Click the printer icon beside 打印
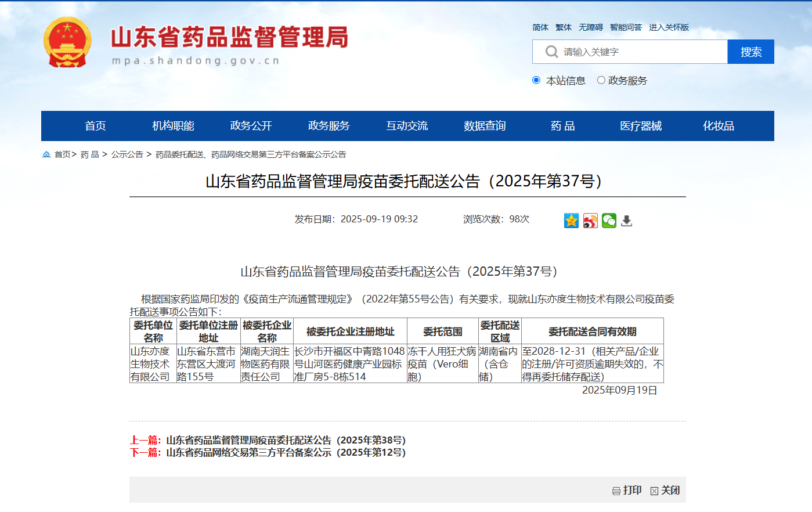This screenshot has width=812, height=512. coord(616,491)
